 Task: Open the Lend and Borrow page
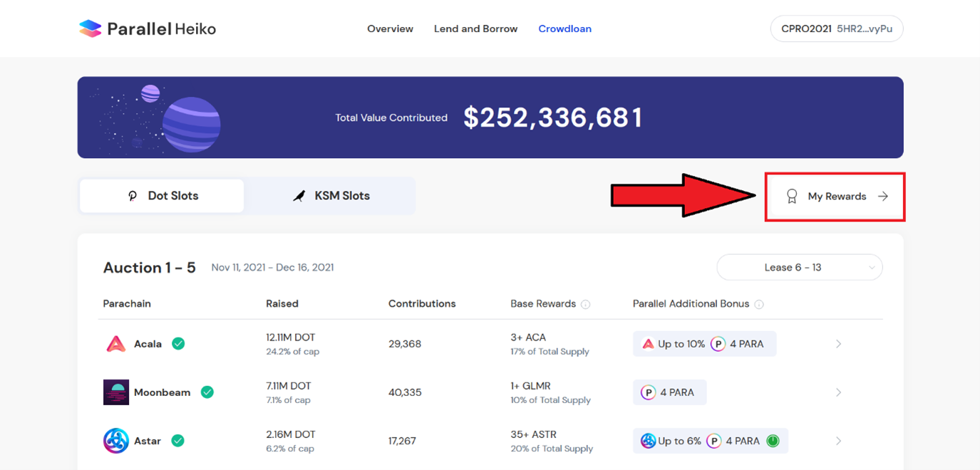(475, 29)
